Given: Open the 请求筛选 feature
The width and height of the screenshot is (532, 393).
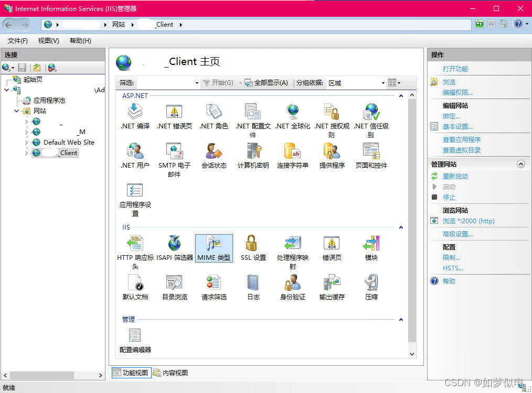Looking at the screenshot, I should tap(214, 287).
